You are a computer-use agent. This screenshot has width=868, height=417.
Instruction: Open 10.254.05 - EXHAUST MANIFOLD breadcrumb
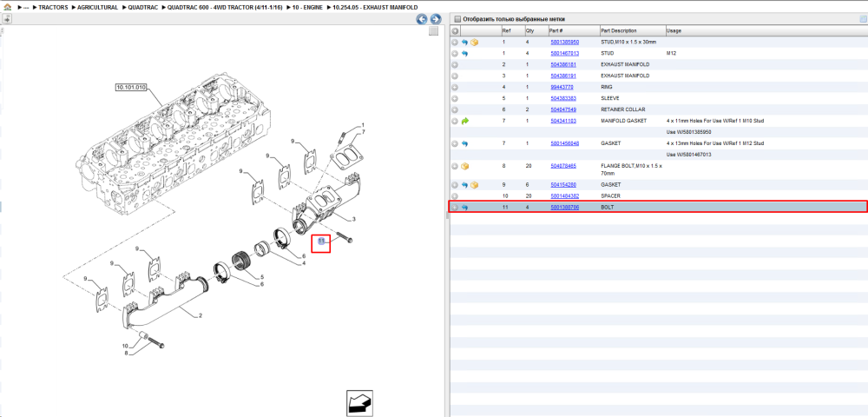point(375,8)
